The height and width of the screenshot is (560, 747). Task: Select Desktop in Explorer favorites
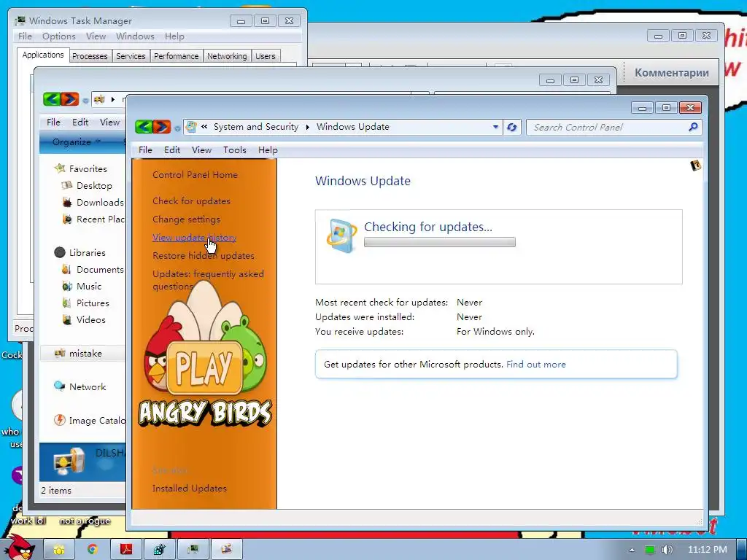94,186
